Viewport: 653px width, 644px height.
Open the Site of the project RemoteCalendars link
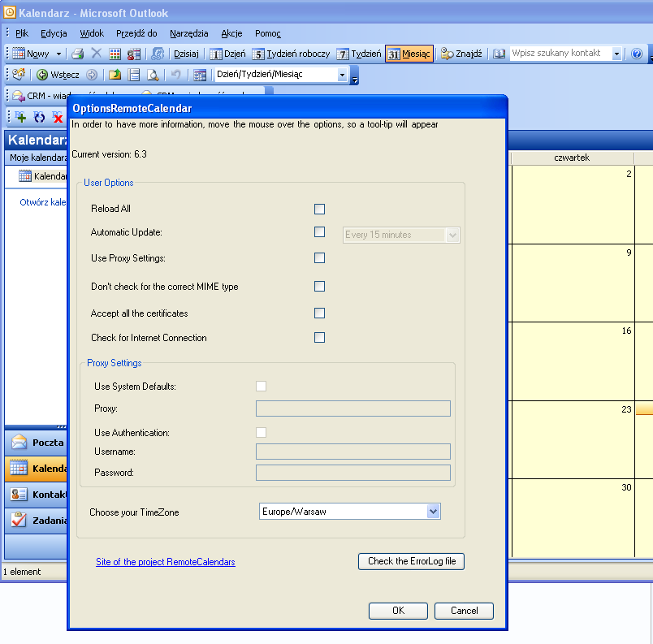[x=165, y=562]
